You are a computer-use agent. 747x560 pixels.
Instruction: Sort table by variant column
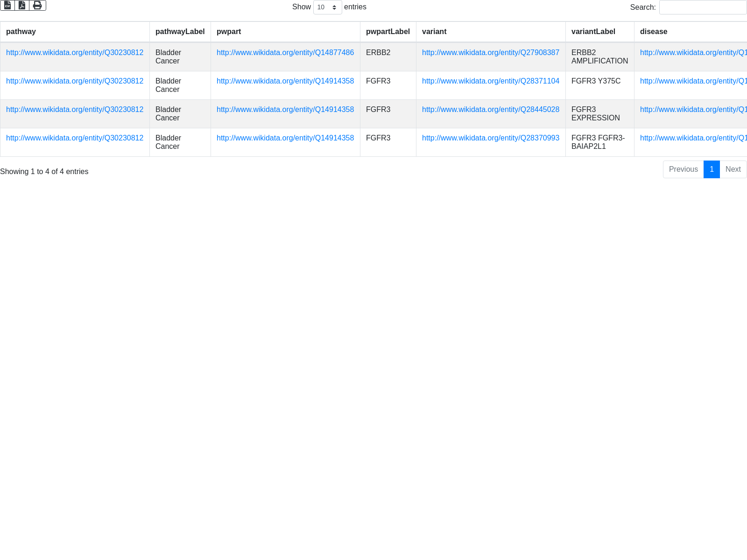(434, 32)
